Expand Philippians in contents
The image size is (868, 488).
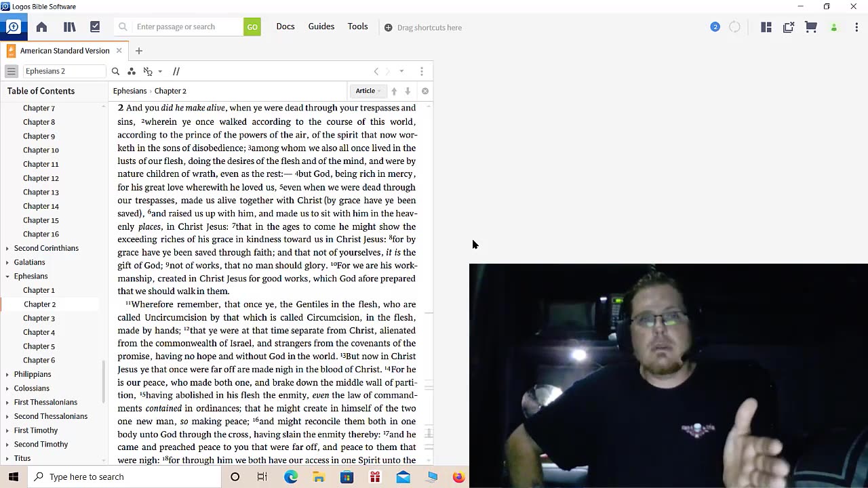tap(7, 375)
